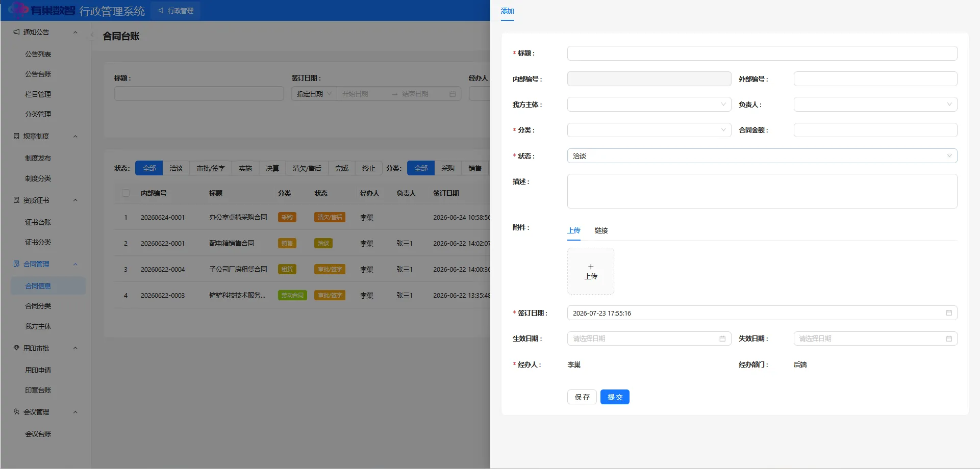Image resolution: width=980 pixels, height=469 pixels.
Task: Click the 保存 button
Action: (x=582, y=397)
